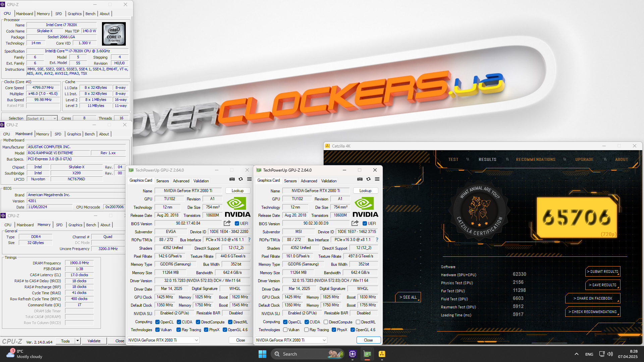Click Catzilla certification badge emblem
The width and height of the screenshot is (644, 362).
479,211
